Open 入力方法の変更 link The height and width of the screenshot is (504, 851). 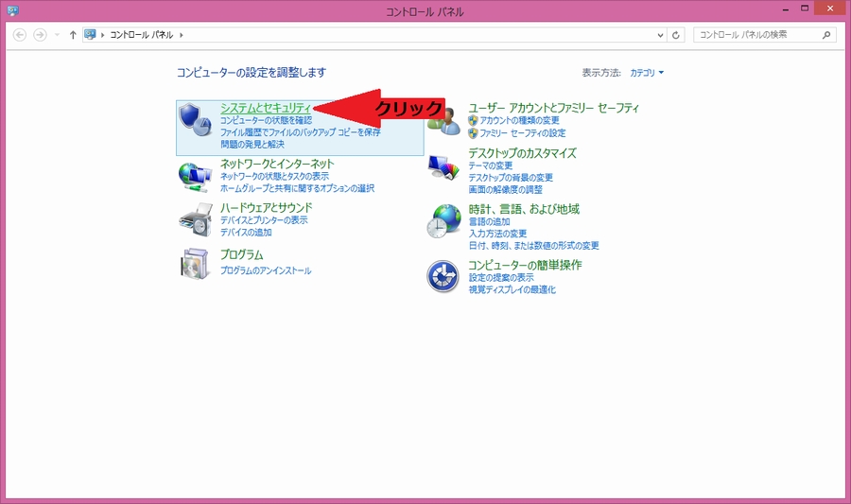(497, 234)
